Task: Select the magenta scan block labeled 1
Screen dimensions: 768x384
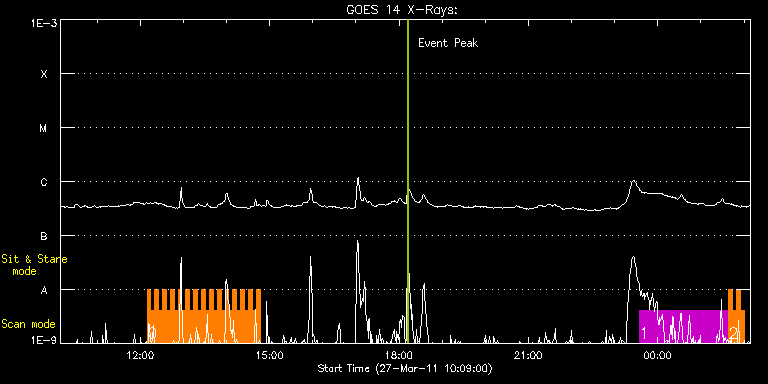Action: click(683, 326)
